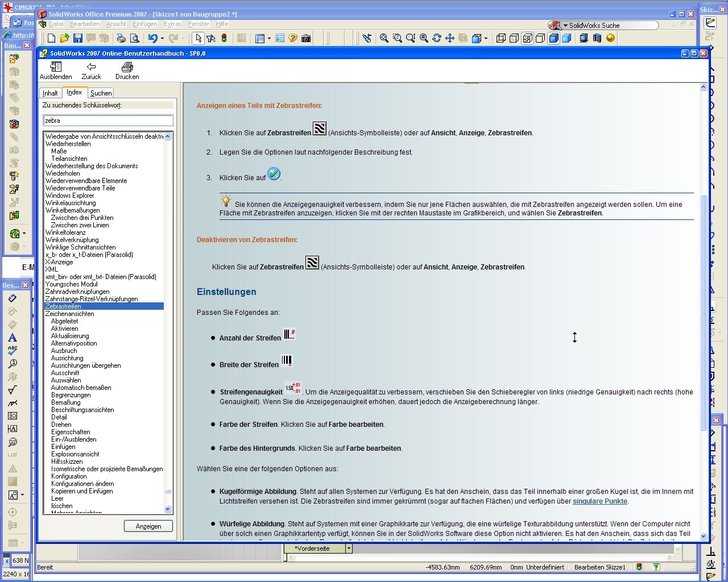Click the status bar green help icon

click(656, 567)
